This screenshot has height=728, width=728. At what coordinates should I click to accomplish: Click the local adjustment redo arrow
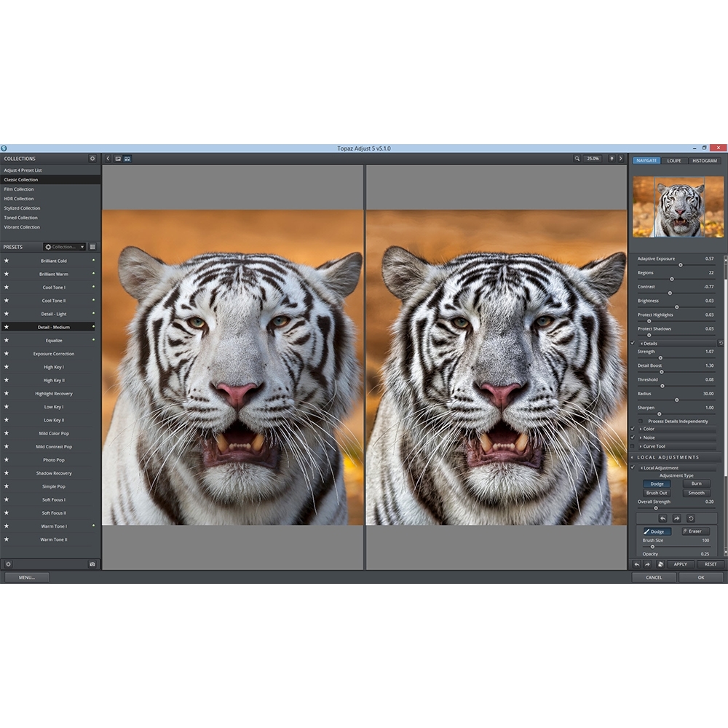676,518
